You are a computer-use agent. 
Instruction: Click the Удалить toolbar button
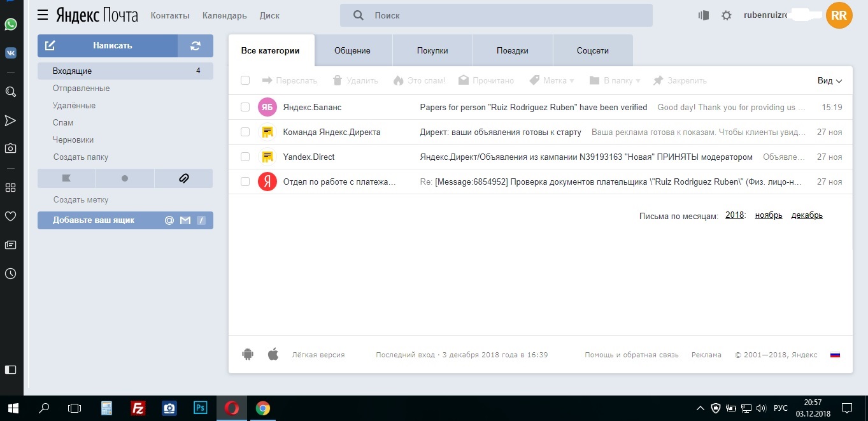(355, 81)
